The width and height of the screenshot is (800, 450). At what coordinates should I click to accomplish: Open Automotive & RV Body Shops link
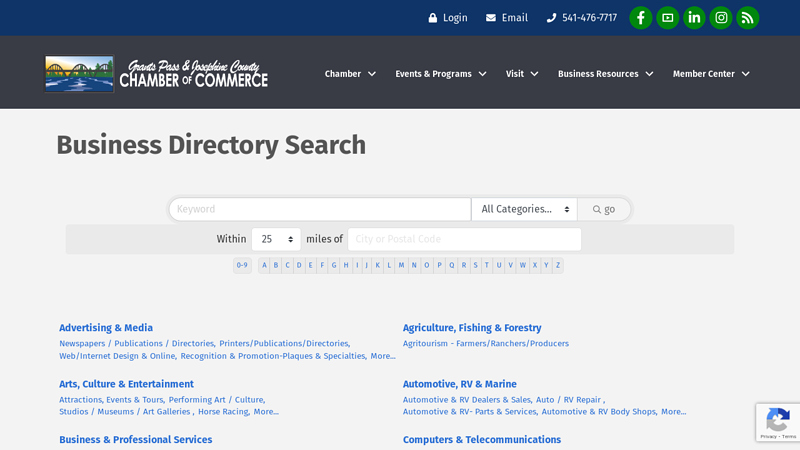598,411
